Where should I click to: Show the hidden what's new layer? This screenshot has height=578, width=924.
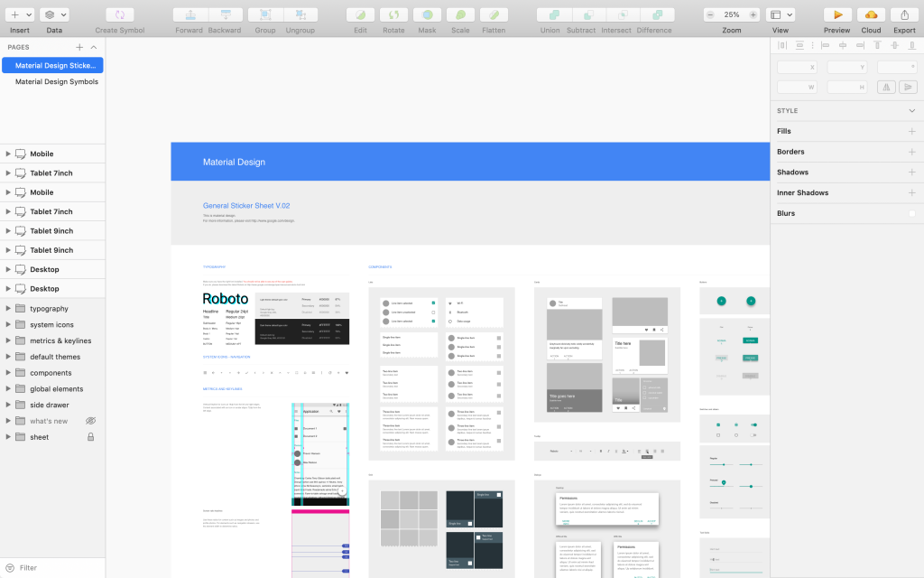click(91, 421)
